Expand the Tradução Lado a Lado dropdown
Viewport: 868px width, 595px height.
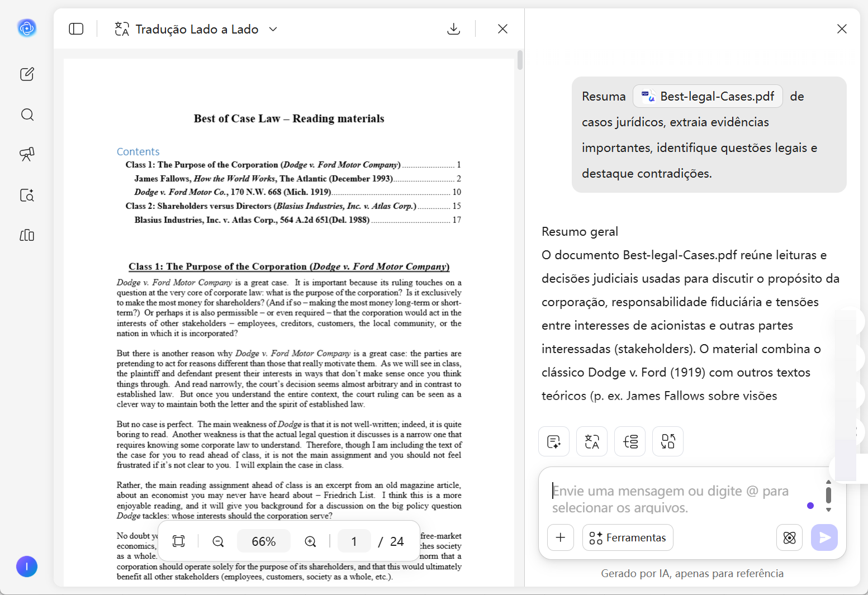pyautogui.click(x=273, y=29)
